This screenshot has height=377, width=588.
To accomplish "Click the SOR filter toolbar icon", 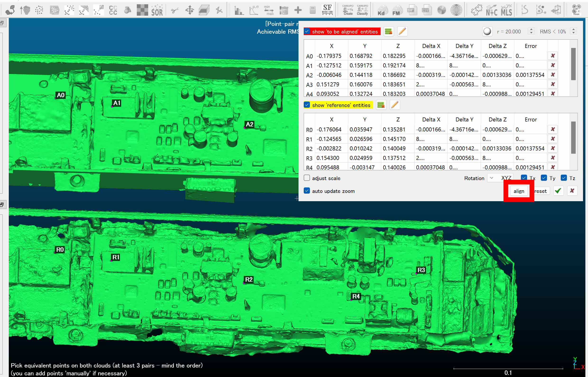I will (x=157, y=10).
